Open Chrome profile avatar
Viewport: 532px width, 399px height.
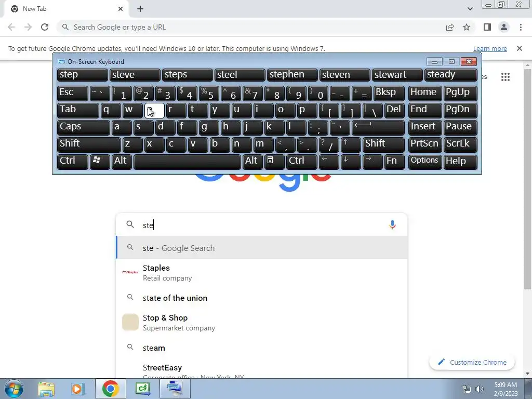point(504,27)
